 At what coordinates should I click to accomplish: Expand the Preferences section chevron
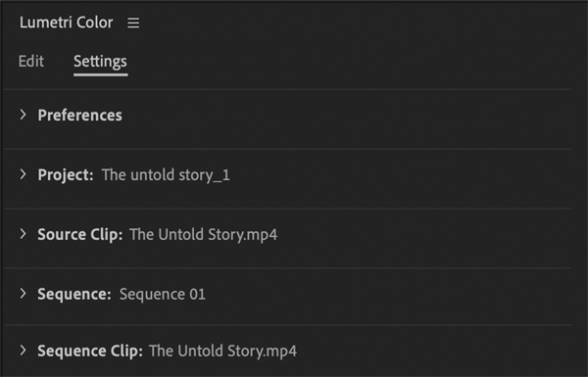click(24, 115)
